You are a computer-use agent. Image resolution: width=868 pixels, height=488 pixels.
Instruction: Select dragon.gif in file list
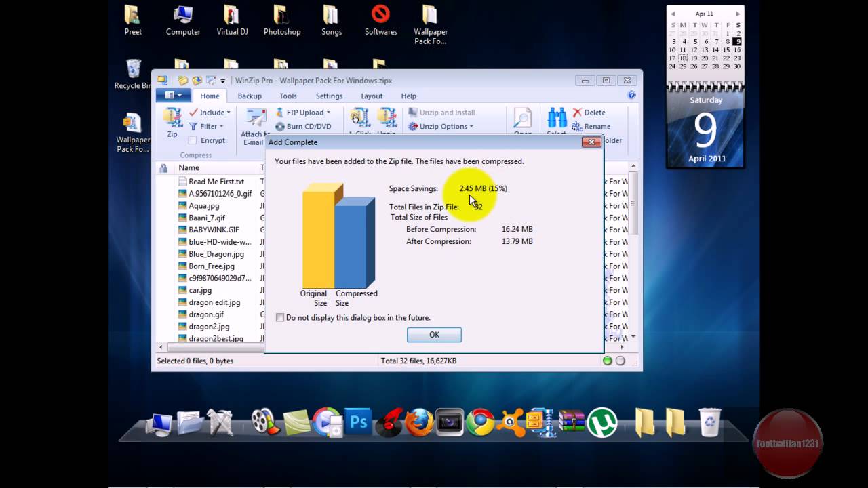click(x=206, y=314)
